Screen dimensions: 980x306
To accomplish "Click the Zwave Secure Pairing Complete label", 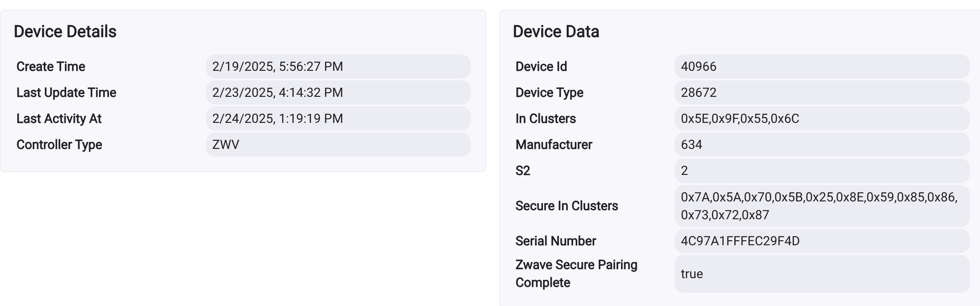I will [x=576, y=274].
